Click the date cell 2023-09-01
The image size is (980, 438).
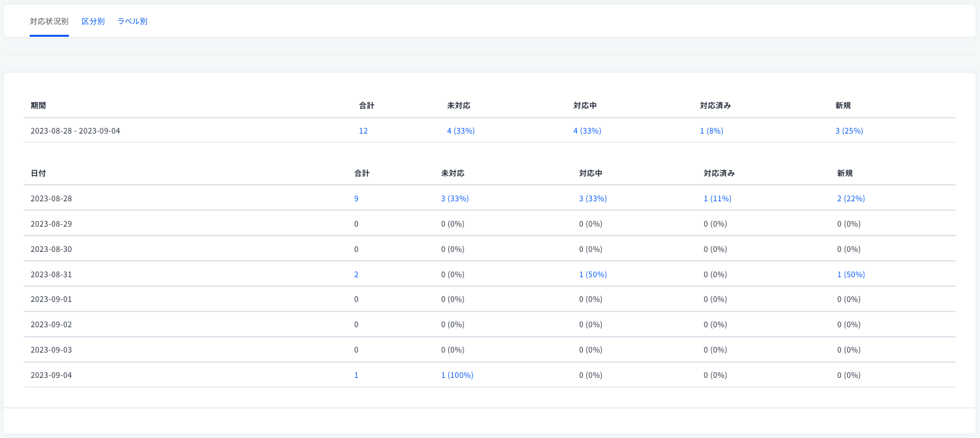coord(51,299)
